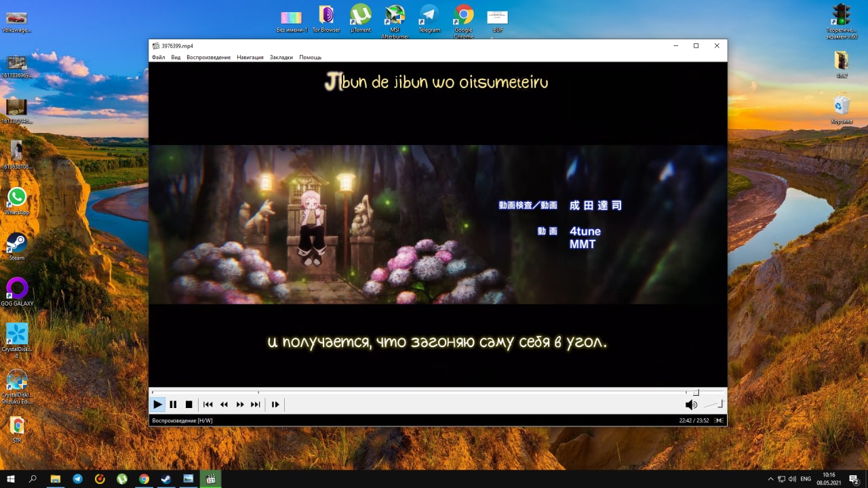Open the Photos app taskbar icon
Image resolution: width=868 pixels, height=488 pixels.
(x=188, y=479)
